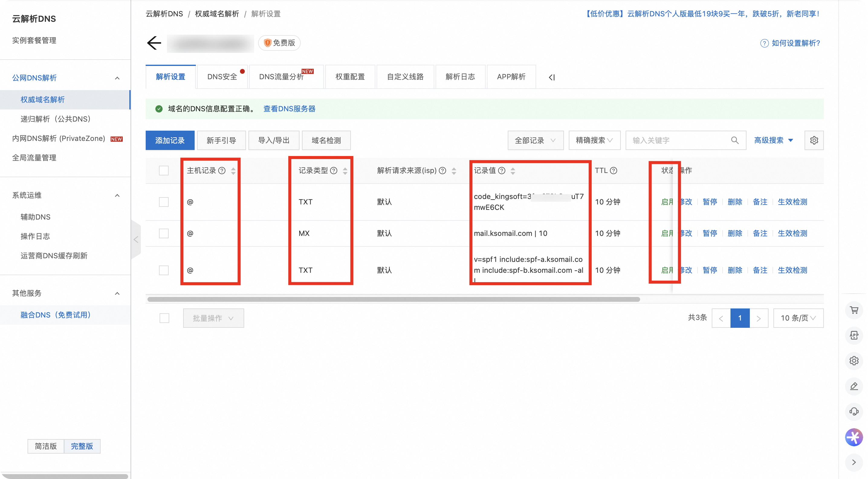This screenshot has height=479, width=868.
Task: Click the help icon beside 记录值
Action: tap(501, 171)
